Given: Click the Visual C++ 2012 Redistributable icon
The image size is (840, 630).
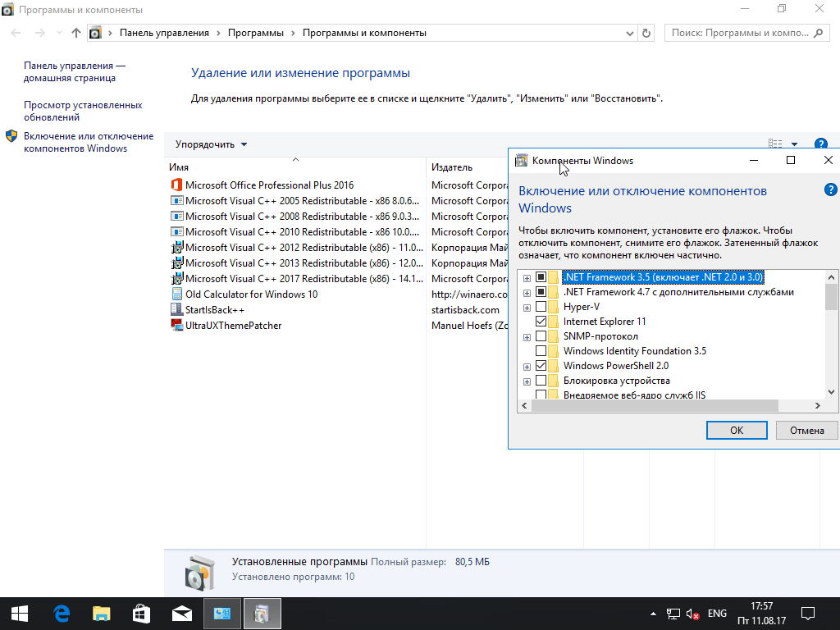Looking at the screenshot, I should (x=176, y=248).
